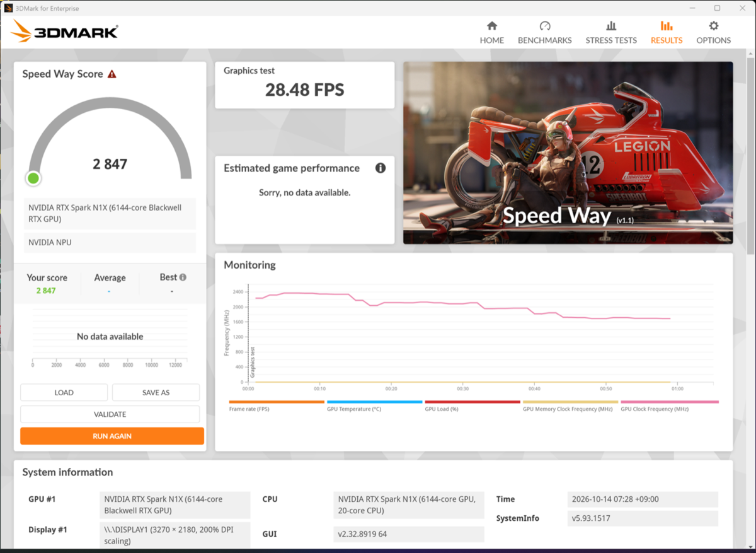Click the Results orange chart icon
This screenshot has width=756, height=553.
pos(667,26)
